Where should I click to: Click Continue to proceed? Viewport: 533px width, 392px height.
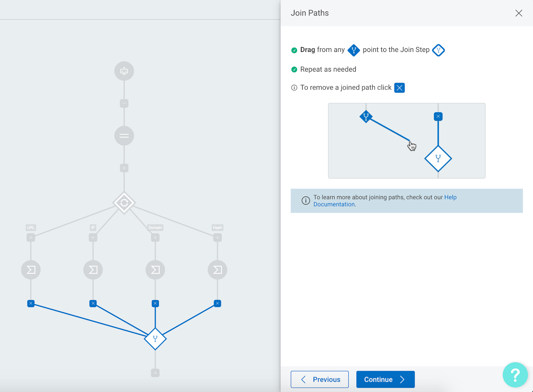click(385, 379)
